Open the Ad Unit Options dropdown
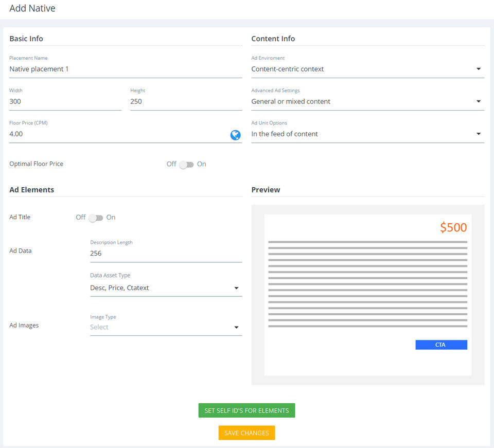The width and height of the screenshot is (494, 448). [367, 134]
